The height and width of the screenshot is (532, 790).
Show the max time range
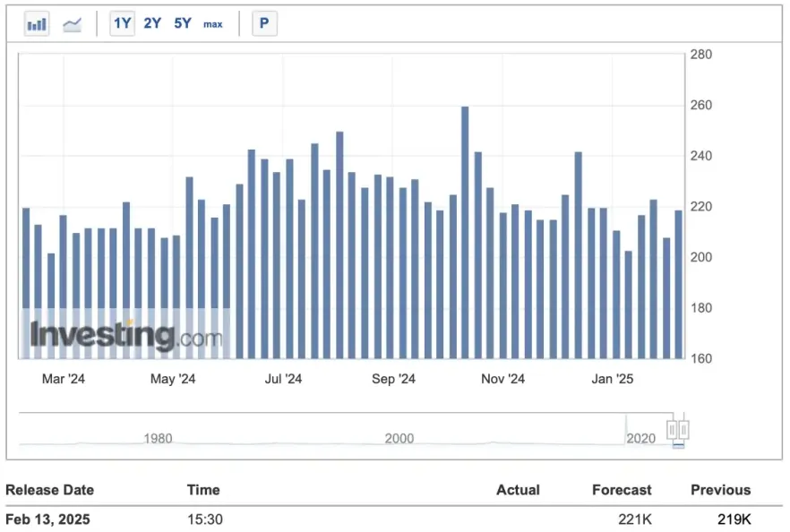pos(213,24)
